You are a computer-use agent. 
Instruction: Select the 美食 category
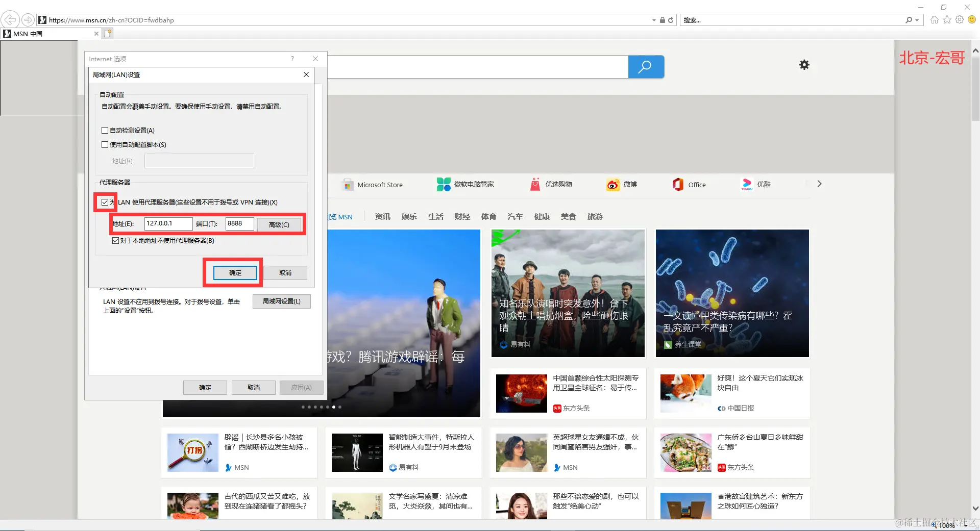pos(569,217)
